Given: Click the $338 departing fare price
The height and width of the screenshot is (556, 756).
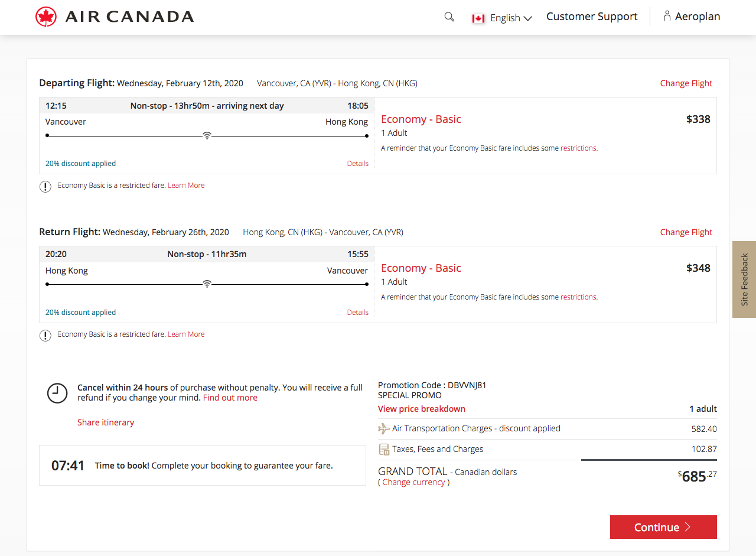Looking at the screenshot, I should click(x=698, y=119).
